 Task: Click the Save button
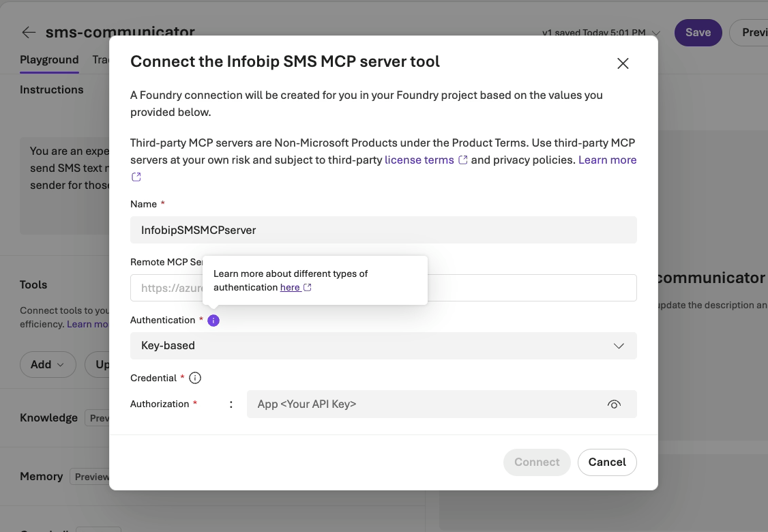point(698,33)
